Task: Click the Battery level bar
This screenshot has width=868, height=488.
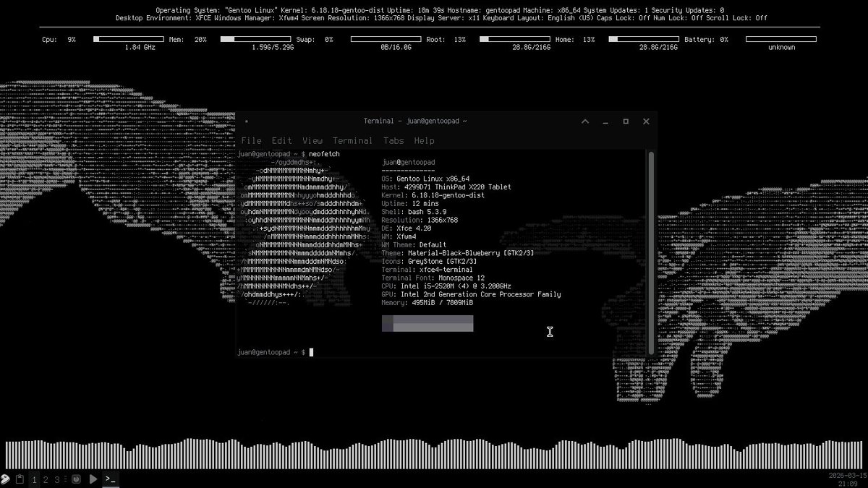Action: 782,40
